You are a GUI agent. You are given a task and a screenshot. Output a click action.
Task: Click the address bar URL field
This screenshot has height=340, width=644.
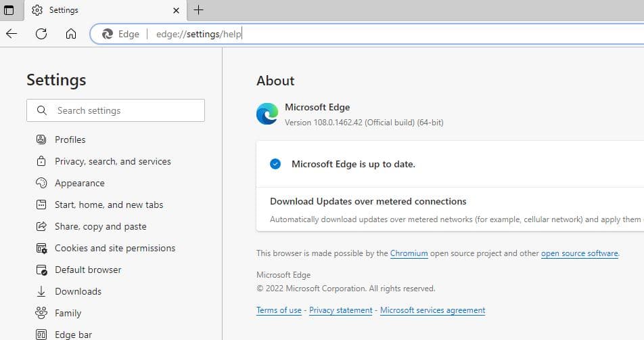click(x=338, y=34)
